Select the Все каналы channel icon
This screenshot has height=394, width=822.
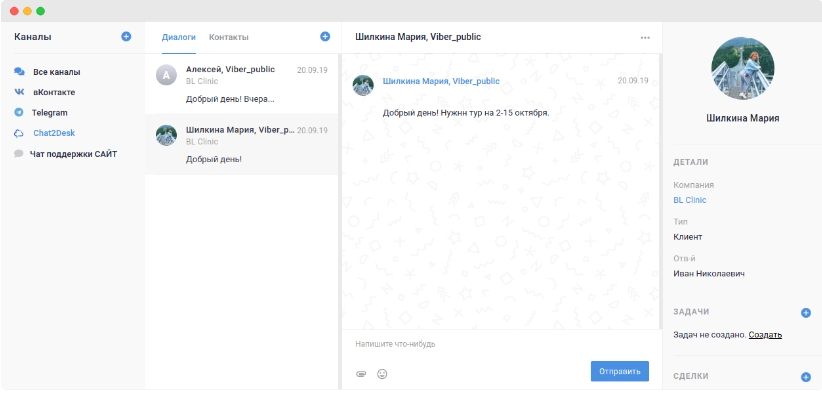point(19,72)
